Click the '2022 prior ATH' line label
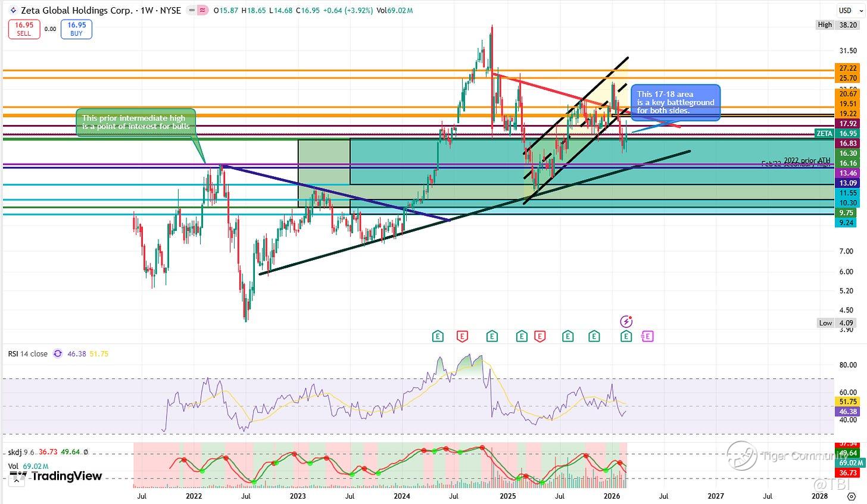This screenshot has width=867, height=504. pos(807,160)
